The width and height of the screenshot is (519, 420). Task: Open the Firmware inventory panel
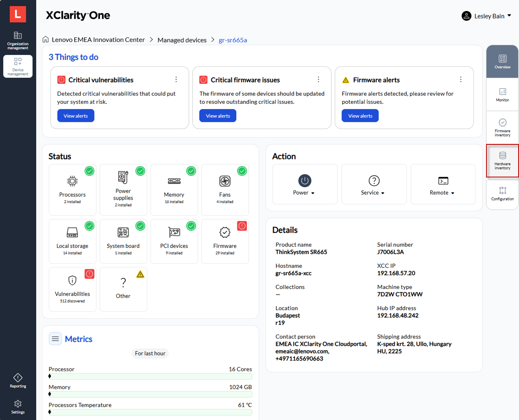(x=502, y=127)
